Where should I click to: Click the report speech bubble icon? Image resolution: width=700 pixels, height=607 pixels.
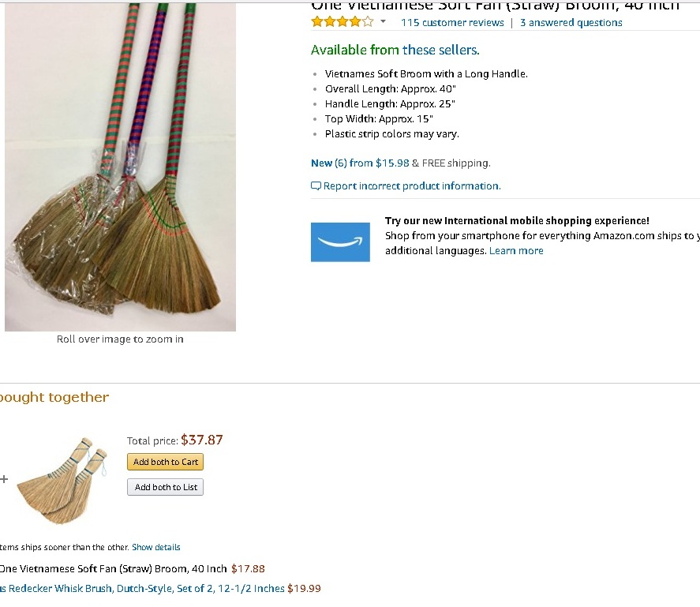tap(316, 185)
